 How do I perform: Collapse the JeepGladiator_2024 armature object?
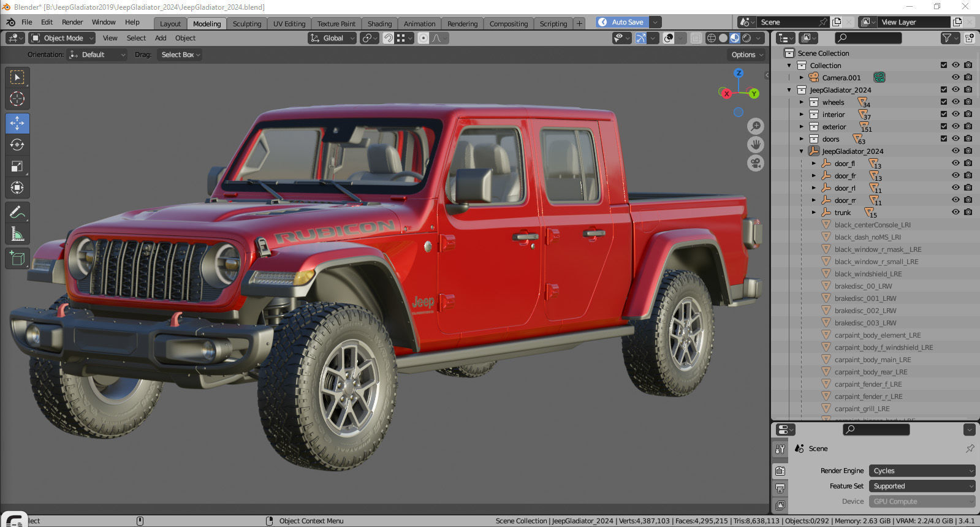point(801,151)
